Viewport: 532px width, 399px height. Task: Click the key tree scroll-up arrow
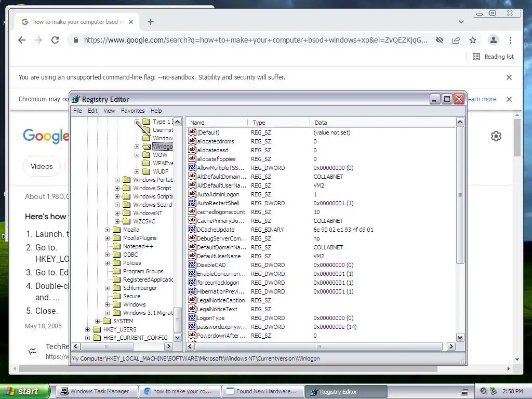tap(178, 122)
